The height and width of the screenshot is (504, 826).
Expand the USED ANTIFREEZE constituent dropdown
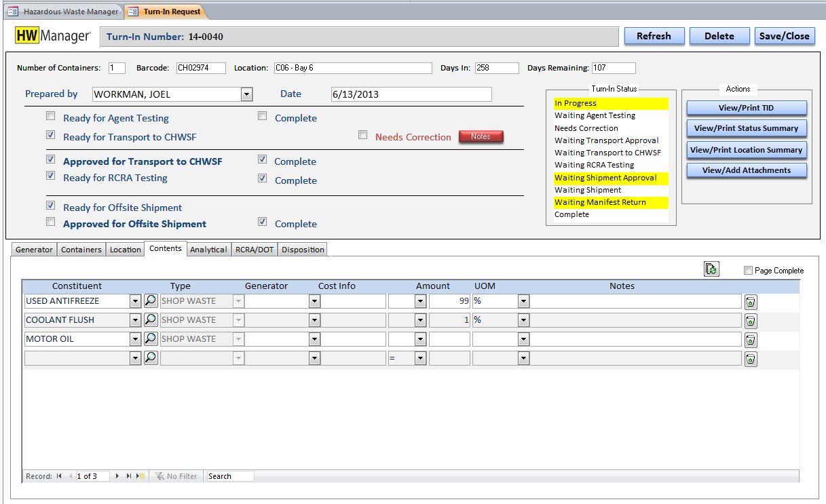click(135, 301)
